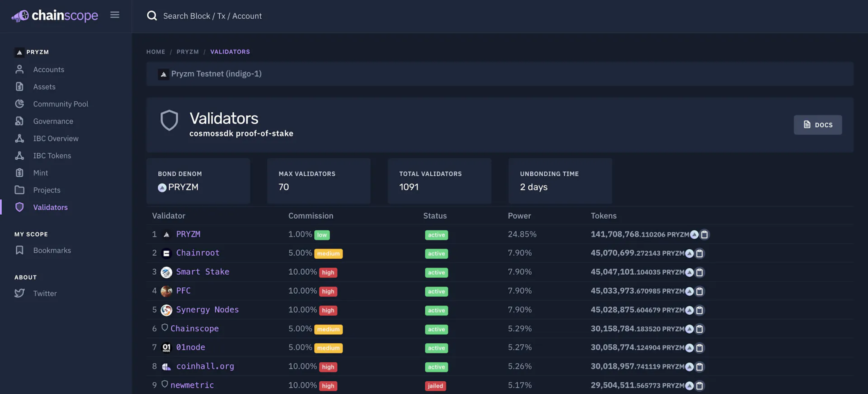The height and width of the screenshot is (394, 868).
Task: Click the Validators shield heading icon
Action: point(169,120)
